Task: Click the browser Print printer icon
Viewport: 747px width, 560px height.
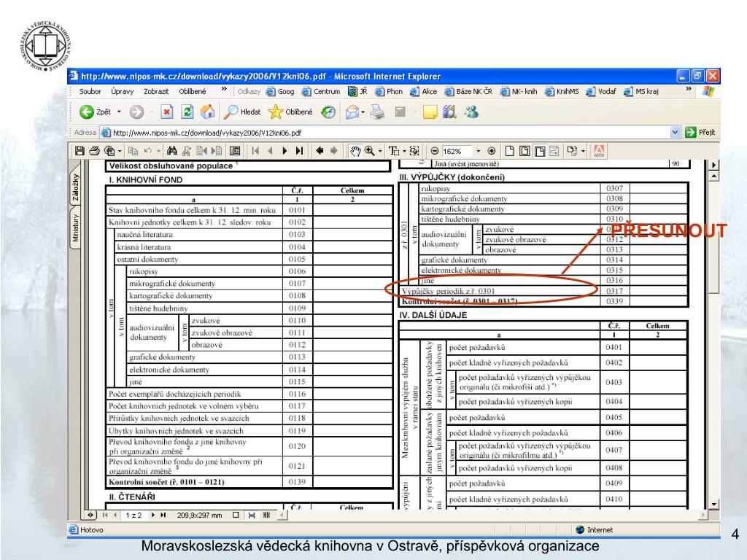Action: click(377, 112)
